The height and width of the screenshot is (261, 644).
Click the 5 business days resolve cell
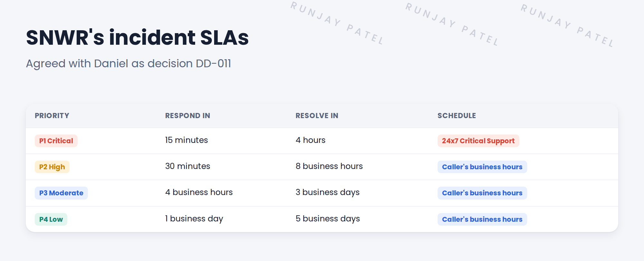click(328, 219)
